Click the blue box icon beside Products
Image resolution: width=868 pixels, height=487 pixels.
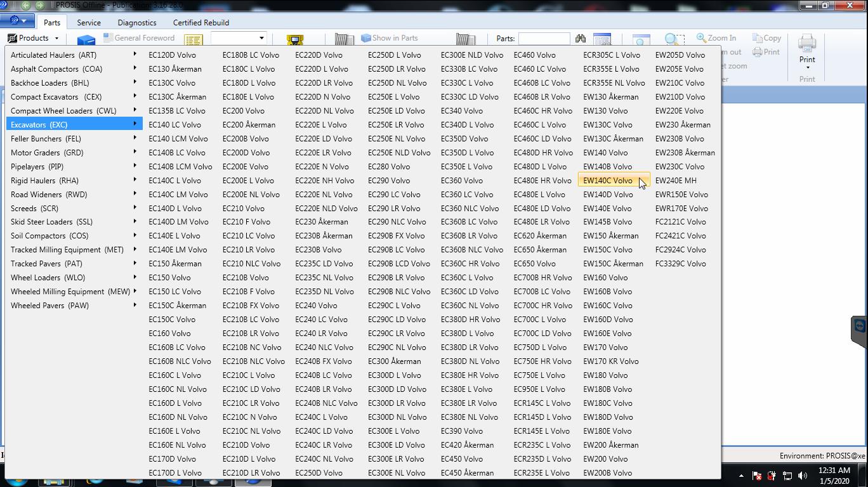click(86, 41)
